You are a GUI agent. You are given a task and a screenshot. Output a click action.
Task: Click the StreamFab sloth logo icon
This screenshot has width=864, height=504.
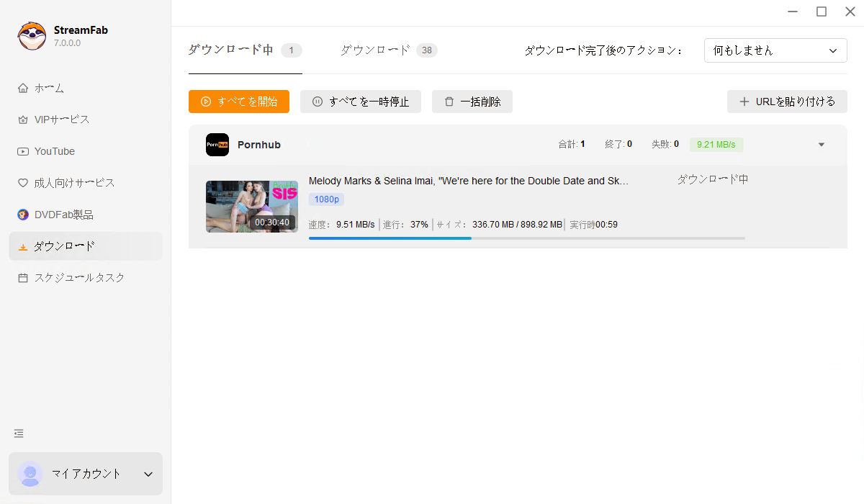click(32, 36)
